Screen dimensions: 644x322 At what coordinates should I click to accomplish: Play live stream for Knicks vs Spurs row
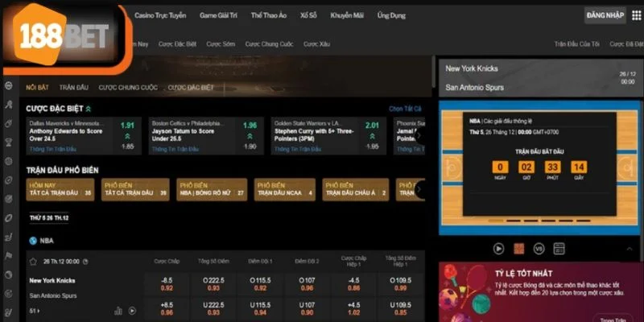[132, 311]
